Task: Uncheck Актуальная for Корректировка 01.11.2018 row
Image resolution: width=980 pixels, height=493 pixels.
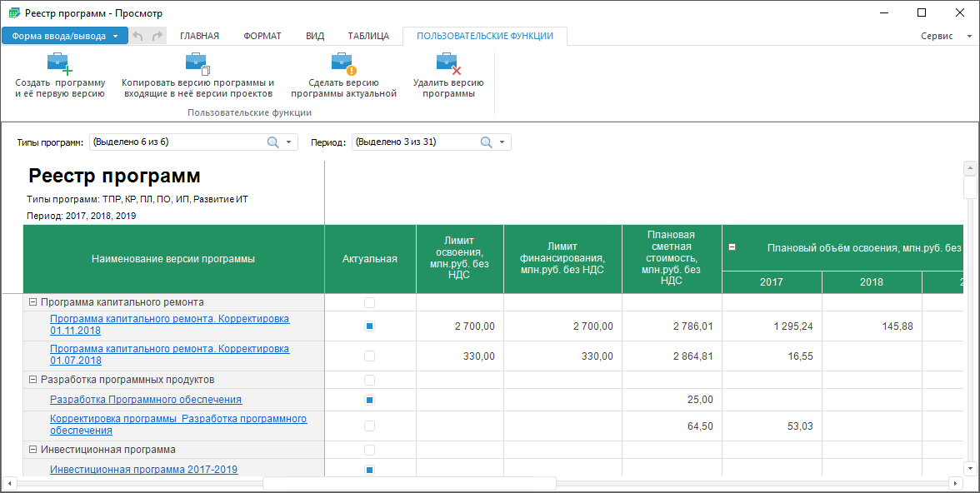Action: pos(370,326)
